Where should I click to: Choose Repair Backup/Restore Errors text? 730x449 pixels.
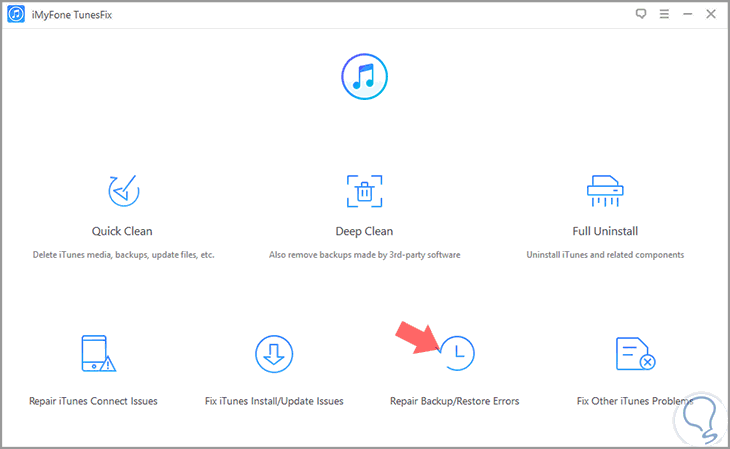tap(455, 401)
